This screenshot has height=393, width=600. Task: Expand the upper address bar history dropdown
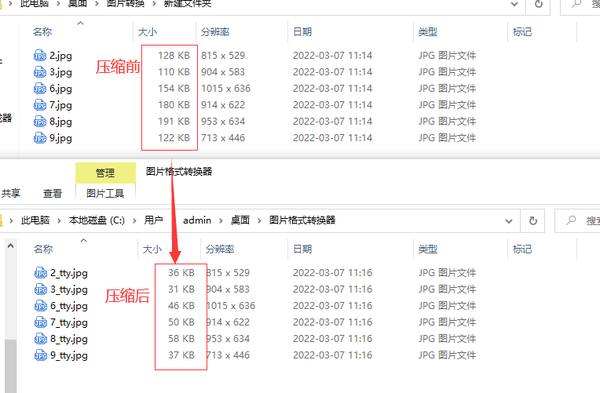click(514, 5)
